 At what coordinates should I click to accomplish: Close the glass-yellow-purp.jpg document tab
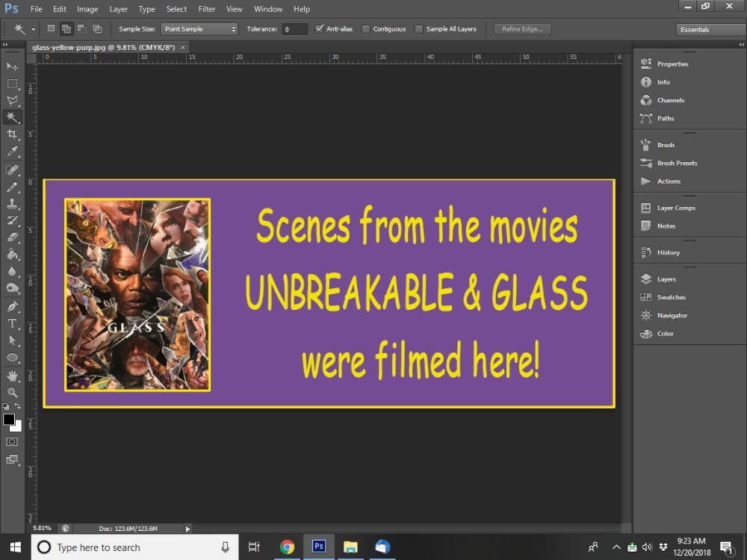click(x=182, y=47)
